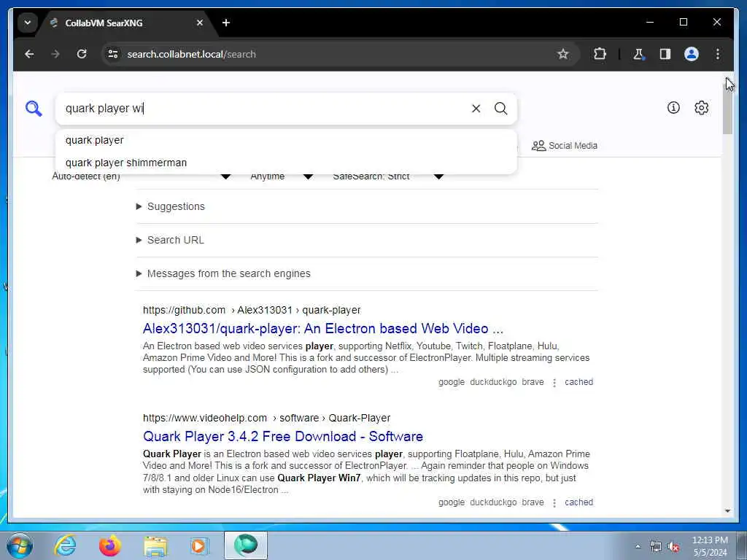Go back to previous page
Viewport: 747px width, 560px height.
[29, 54]
